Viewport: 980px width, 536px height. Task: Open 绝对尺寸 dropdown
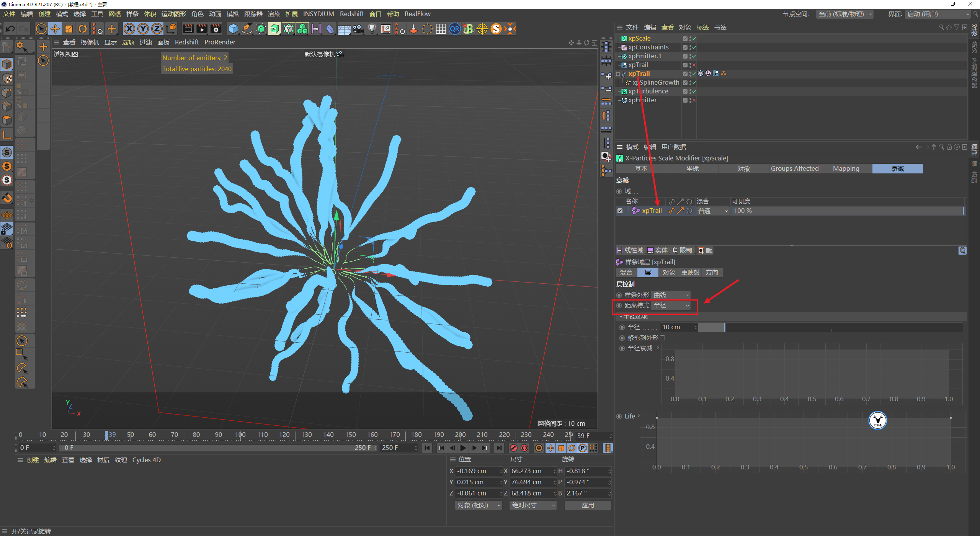point(533,505)
